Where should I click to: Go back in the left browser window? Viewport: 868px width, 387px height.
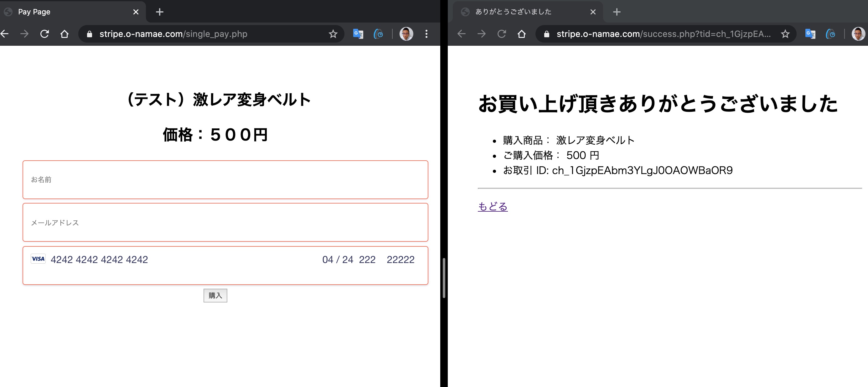(5, 34)
